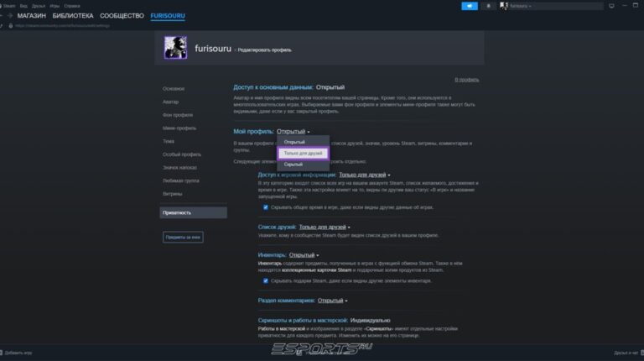Click the 'Предметы за очки' button
The image size is (644, 361).
pos(183,238)
